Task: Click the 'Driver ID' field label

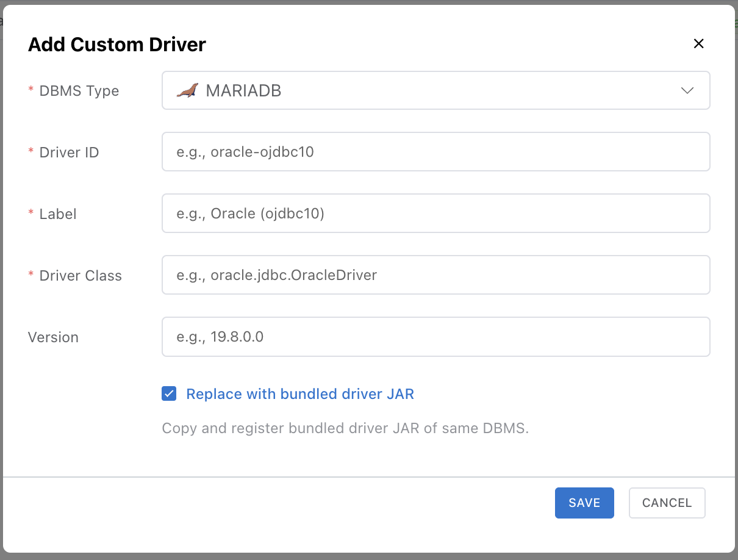Action: [x=69, y=153]
